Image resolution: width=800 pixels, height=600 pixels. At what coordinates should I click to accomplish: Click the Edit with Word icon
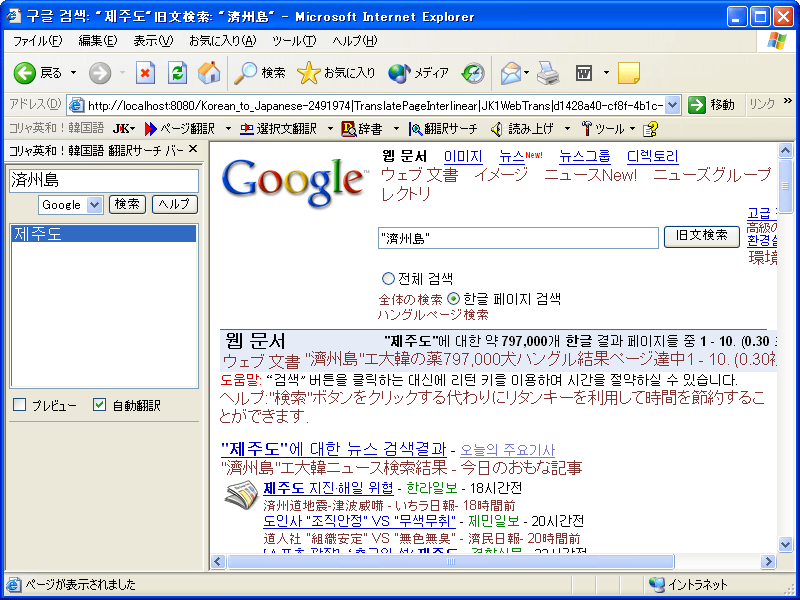[584, 73]
